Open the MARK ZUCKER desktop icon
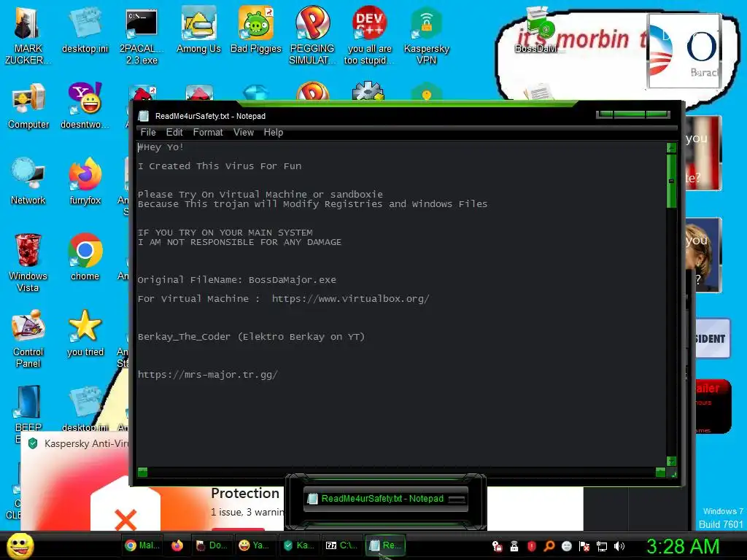Screen dimensions: 747x560 point(28,35)
